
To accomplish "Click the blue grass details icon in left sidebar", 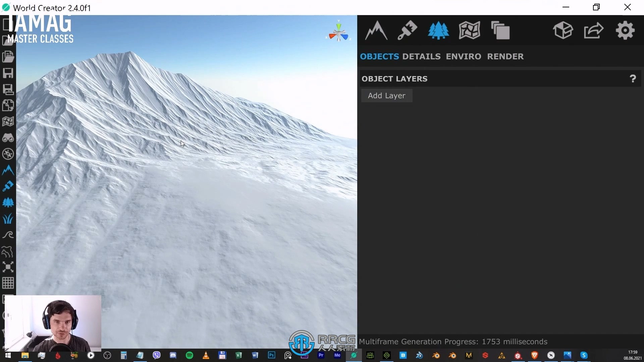I will 8,219.
